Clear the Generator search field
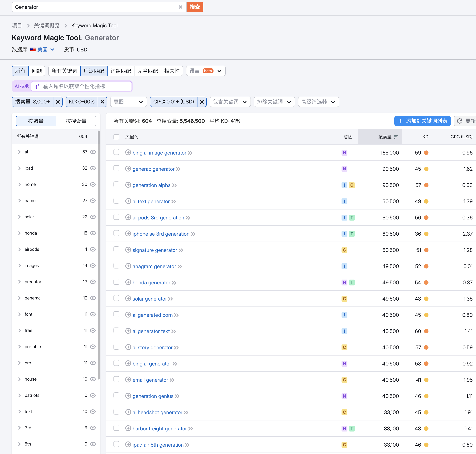The image size is (476, 454). (x=180, y=7)
